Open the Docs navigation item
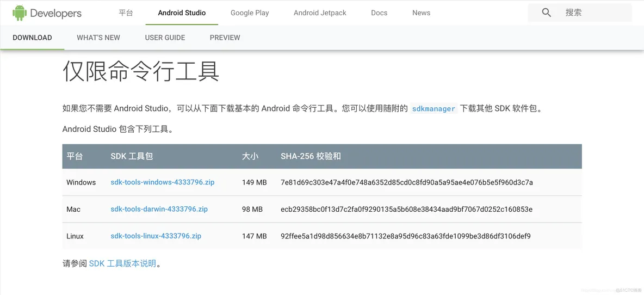 click(379, 13)
